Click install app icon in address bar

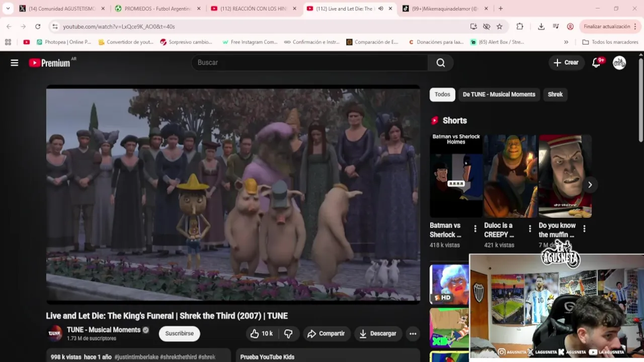[x=473, y=26]
